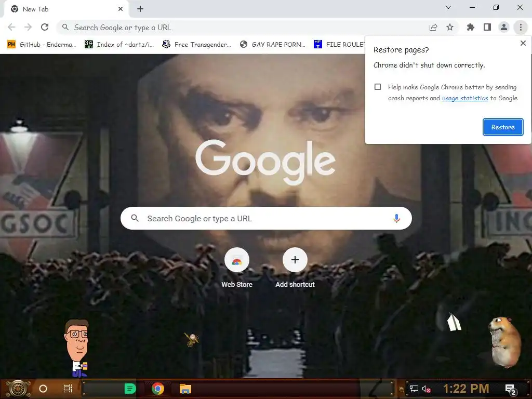Dismiss the Restore pages popup
The image size is (532, 399).
pyautogui.click(x=523, y=43)
